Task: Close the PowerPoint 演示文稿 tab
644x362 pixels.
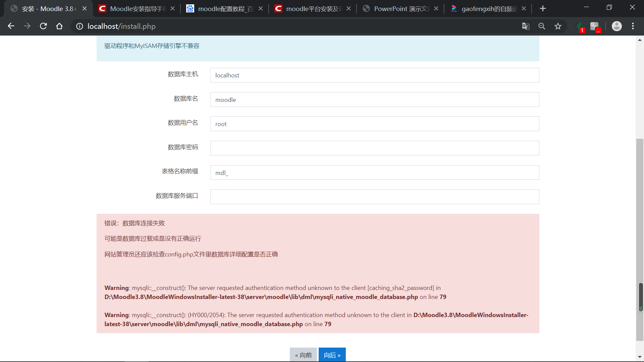Action: [x=436, y=9]
